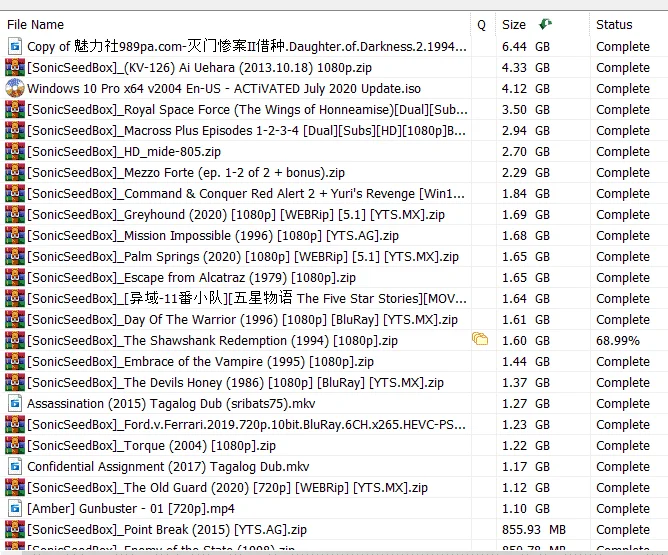Click archive icon of Mission Impossible (1996) zip
The width and height of the screenshot is (668, 555).
click(x=15, y=236)
